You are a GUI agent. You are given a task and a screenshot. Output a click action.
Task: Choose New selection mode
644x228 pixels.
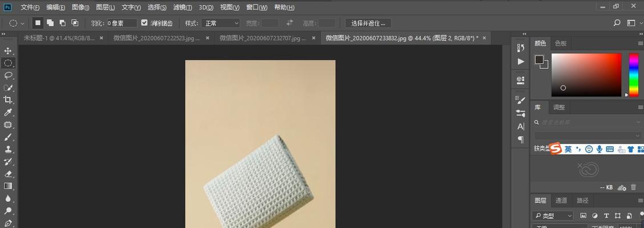[x=38, y=23]
